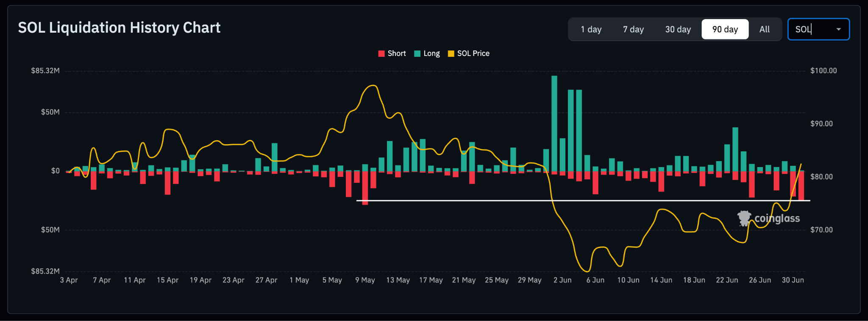Click the $70.00 price axis label

click(x=821, y=229)
